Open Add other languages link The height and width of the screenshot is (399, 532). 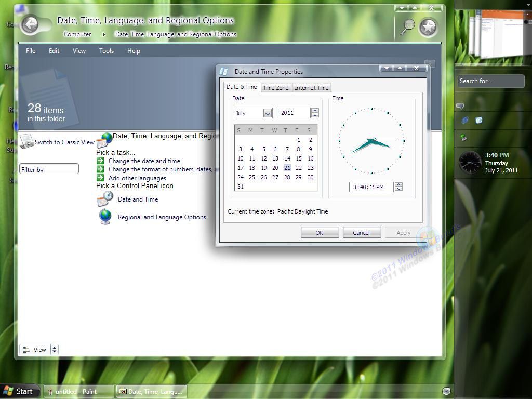pyautogui.click(x=137, y=178)
